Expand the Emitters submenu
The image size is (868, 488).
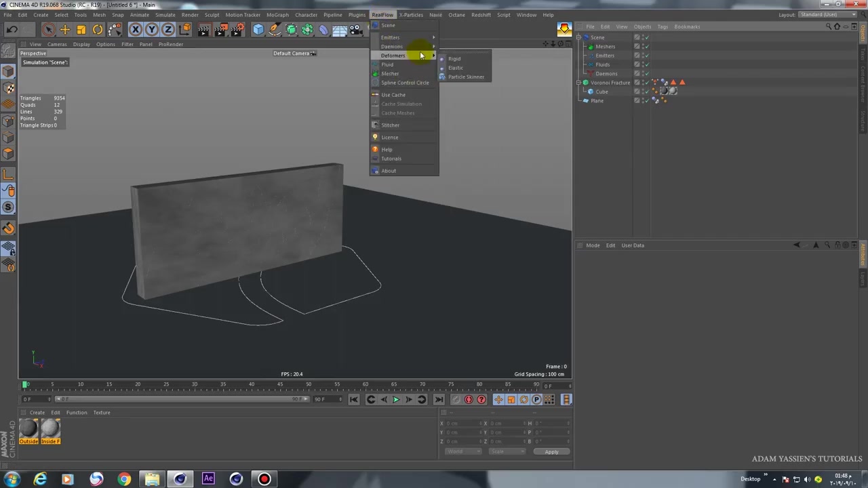404,37
